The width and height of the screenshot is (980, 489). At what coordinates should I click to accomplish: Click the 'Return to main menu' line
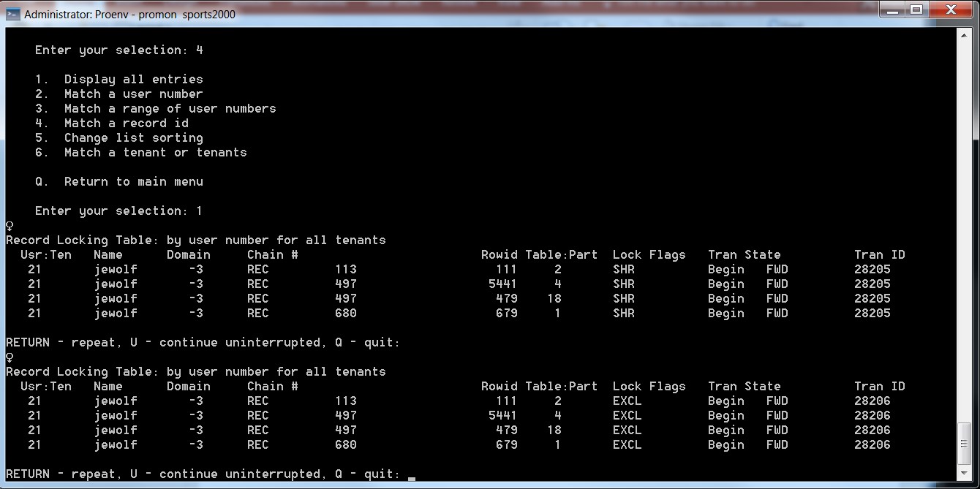coord(119,181)
